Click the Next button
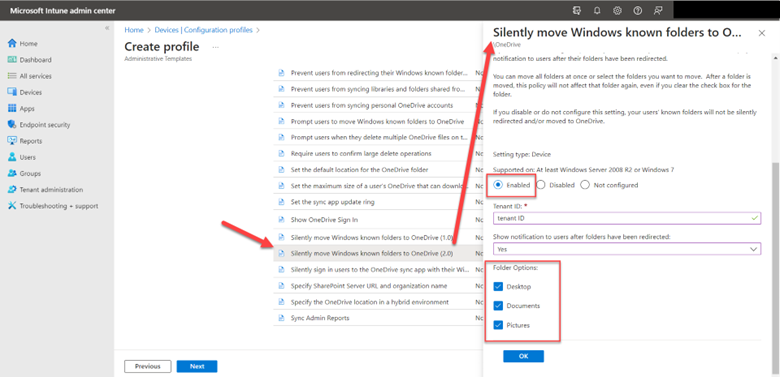780x377 pixels. [x=197, y=366]
